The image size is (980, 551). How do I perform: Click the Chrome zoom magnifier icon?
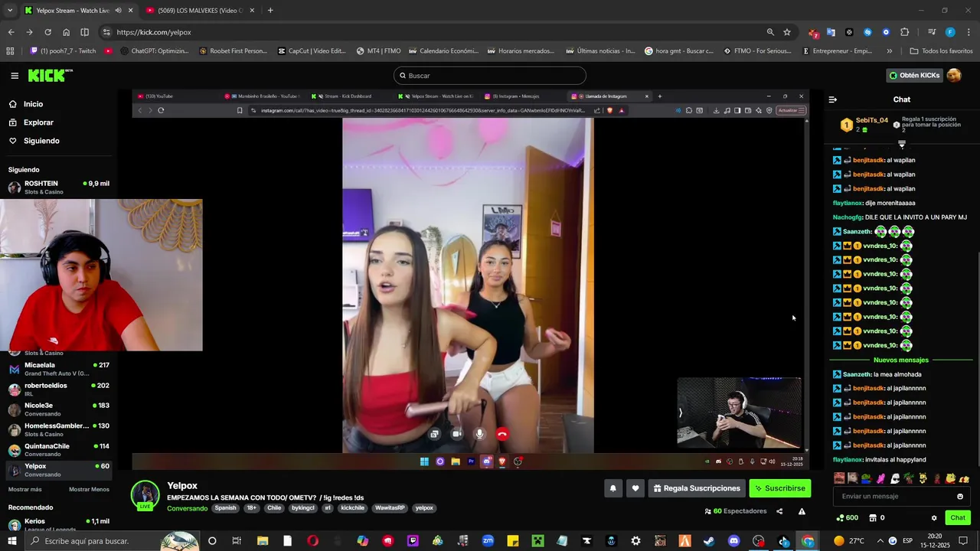click(x=770, y=32)
